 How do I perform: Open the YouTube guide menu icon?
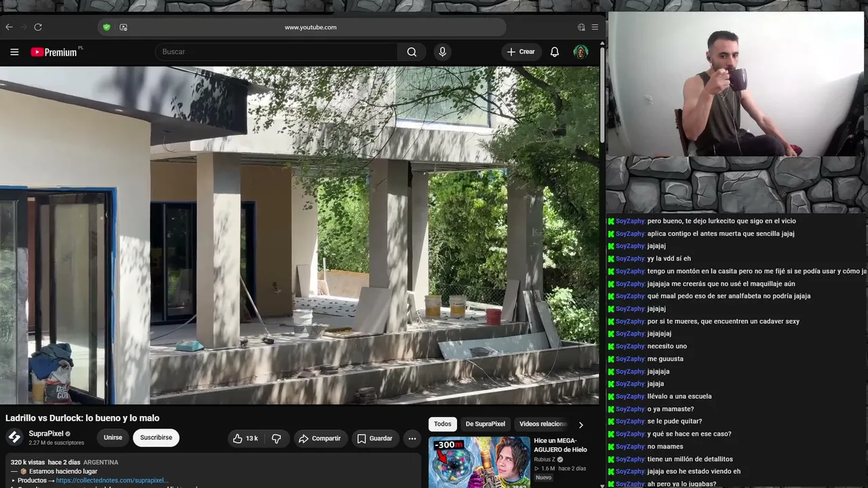(x=14, y=52)
